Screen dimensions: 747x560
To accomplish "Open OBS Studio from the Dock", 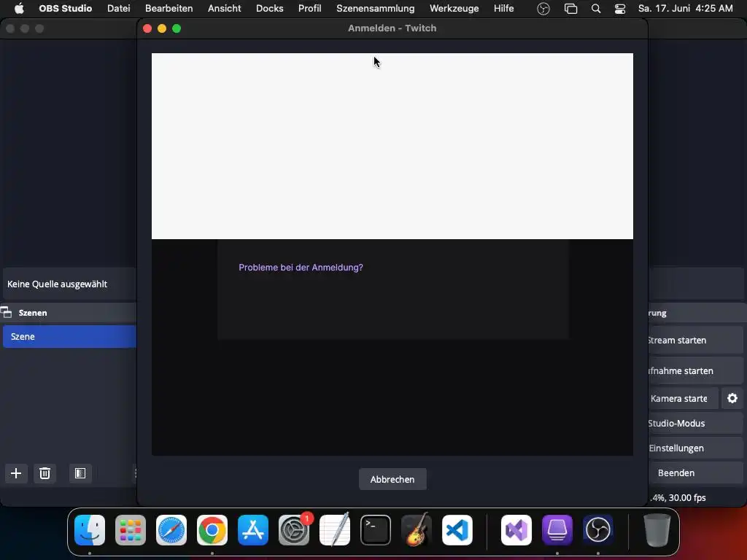I will [x=598, y=530].
